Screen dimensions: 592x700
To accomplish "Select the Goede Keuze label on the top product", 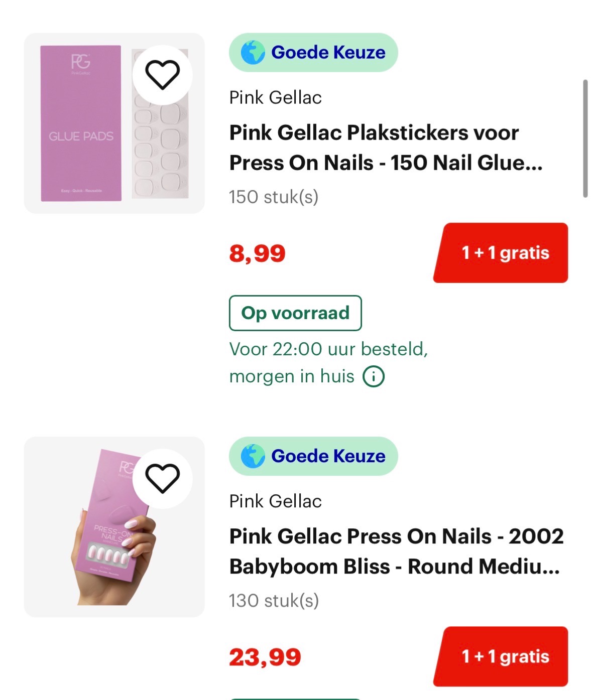I will pos(313,52).
